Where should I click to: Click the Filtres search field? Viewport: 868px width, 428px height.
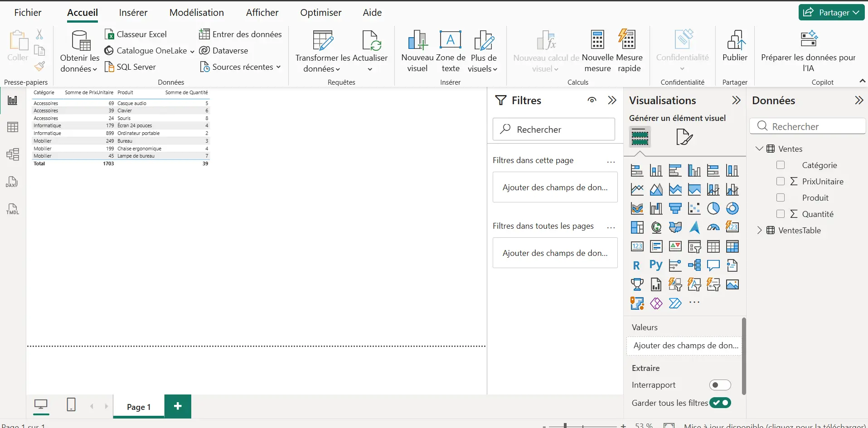tap(554, 129)
